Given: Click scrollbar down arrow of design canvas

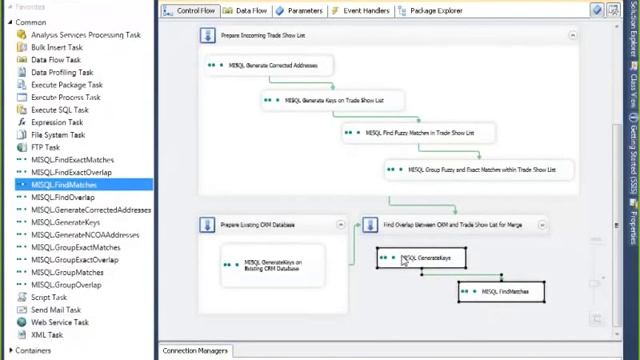Looking at the screenshot, I should point(616,334).
